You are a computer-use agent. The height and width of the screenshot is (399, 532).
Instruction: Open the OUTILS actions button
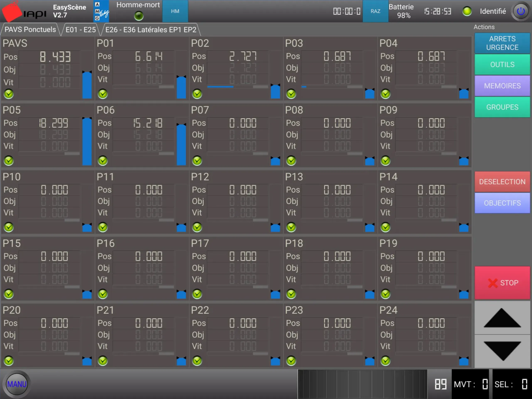click(502, 64)
